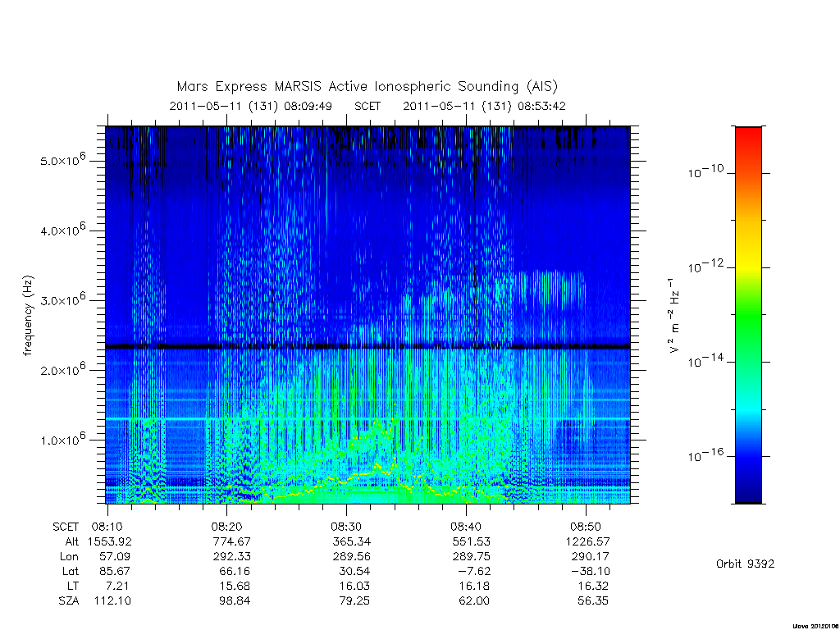Click the SZA value 112.10

tap(112, 601)
